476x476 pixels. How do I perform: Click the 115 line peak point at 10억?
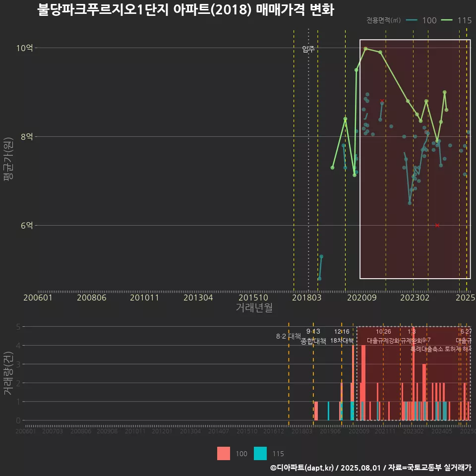coord(365,49)
